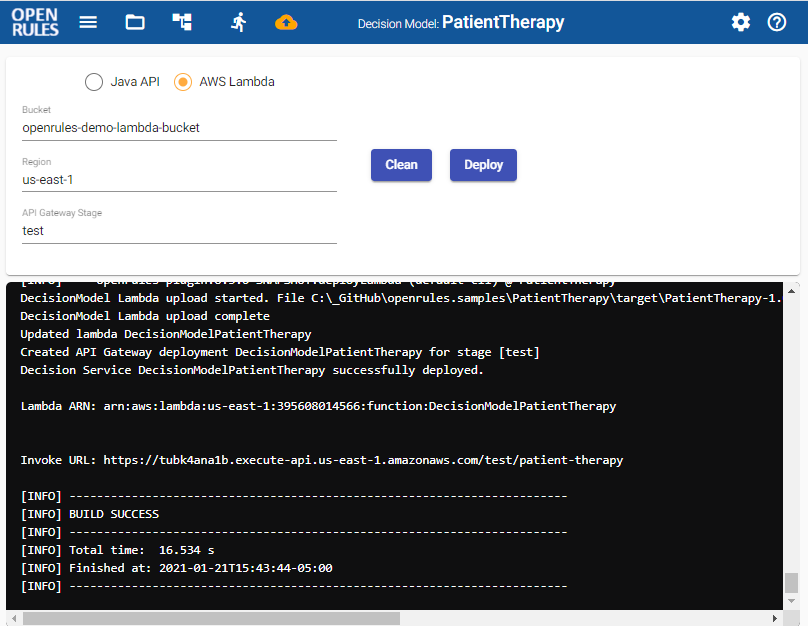The width and height of the screenshot is (808, 626).
Task: Select the orange cloud upload icon
Action: (x=287, y=22)
